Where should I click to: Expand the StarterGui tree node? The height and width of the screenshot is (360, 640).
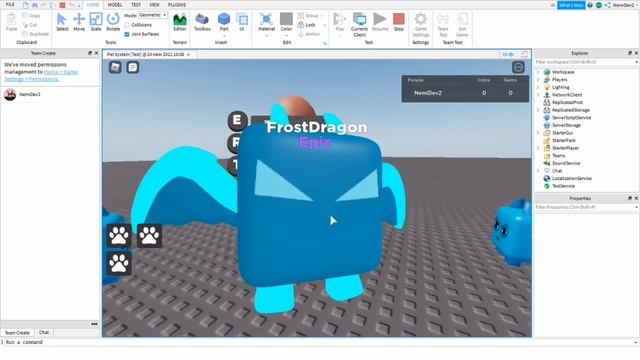click(x=538, y=133)
